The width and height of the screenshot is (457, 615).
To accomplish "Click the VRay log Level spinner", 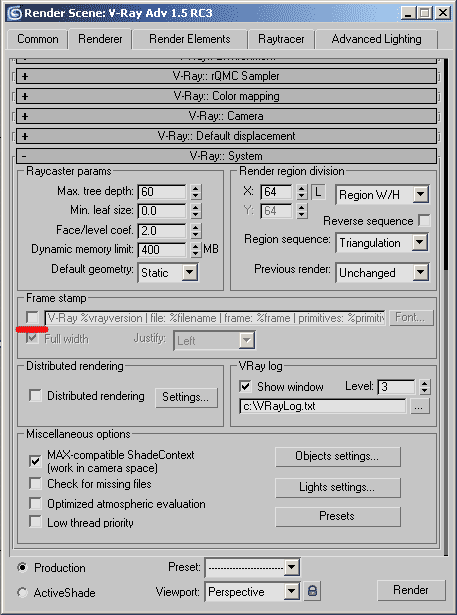I will pyautogui.click(x=424, y=387).
